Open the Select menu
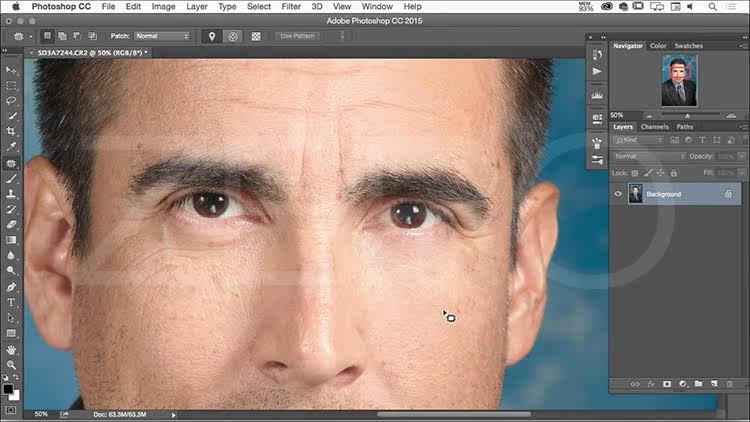The width and height of the screenshot is (750, 422). [x=259, y=7]
